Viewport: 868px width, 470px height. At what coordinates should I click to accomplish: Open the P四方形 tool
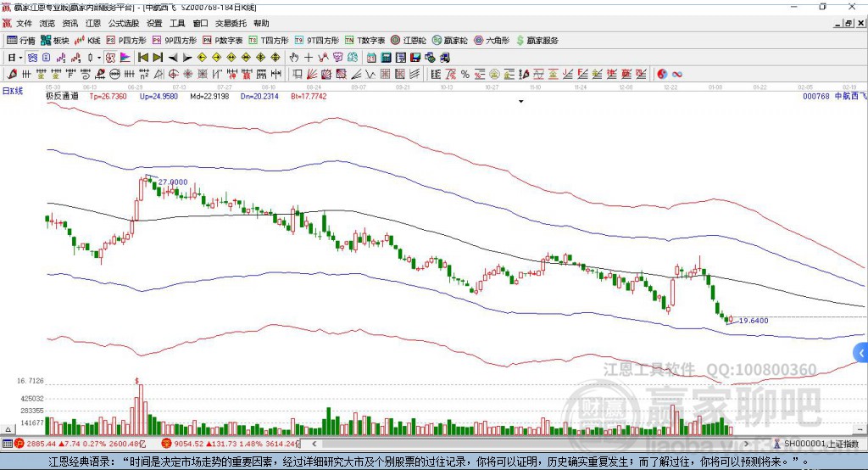(x=126, y=41)
